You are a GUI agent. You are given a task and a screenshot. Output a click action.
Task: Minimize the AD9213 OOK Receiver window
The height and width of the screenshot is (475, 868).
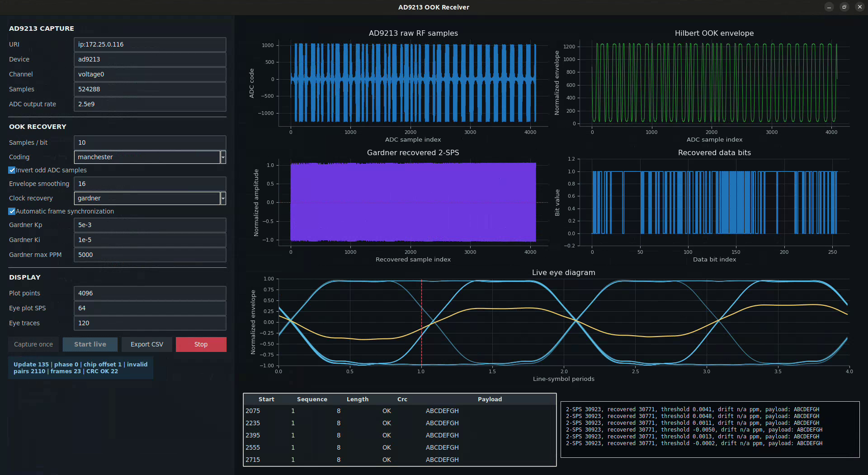[829, 7]
